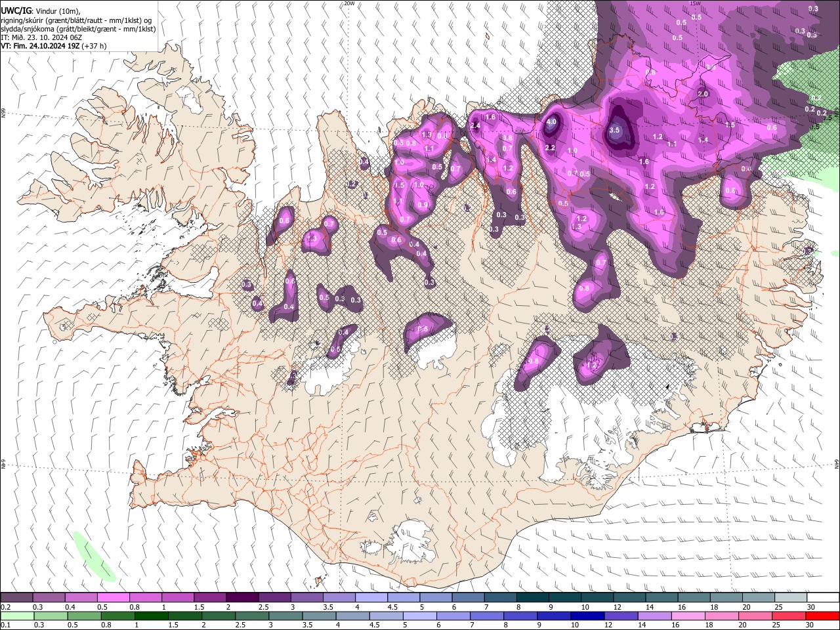The height and width of the screenshot is (630, 840).
Task: Pick the bright red 30 swatch in lower legend
Action: 822,616
